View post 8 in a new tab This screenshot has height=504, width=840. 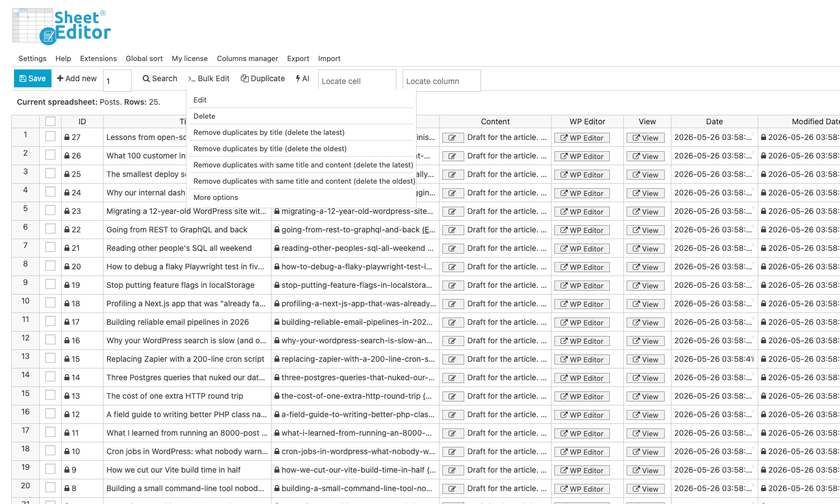point(646,489)
